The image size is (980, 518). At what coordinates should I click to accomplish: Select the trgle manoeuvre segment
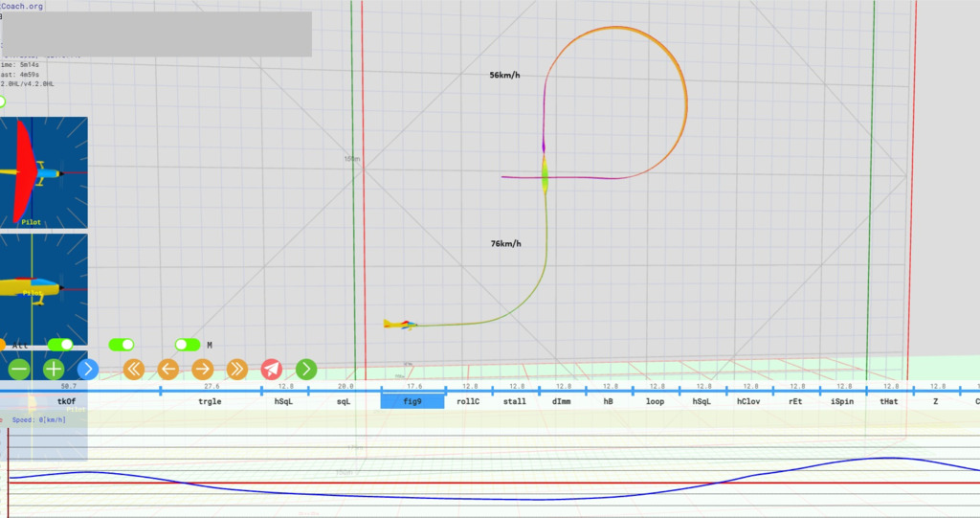[x=210, y=401]
